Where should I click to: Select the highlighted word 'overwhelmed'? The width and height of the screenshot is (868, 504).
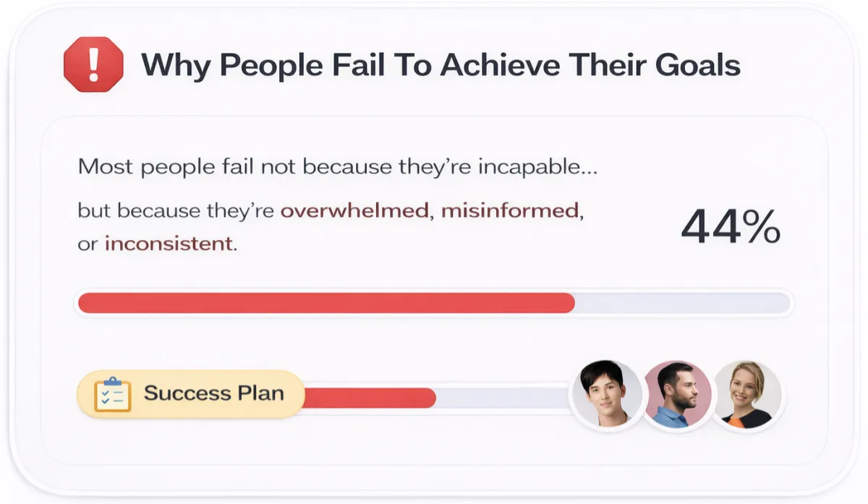[x=354, y=210]
